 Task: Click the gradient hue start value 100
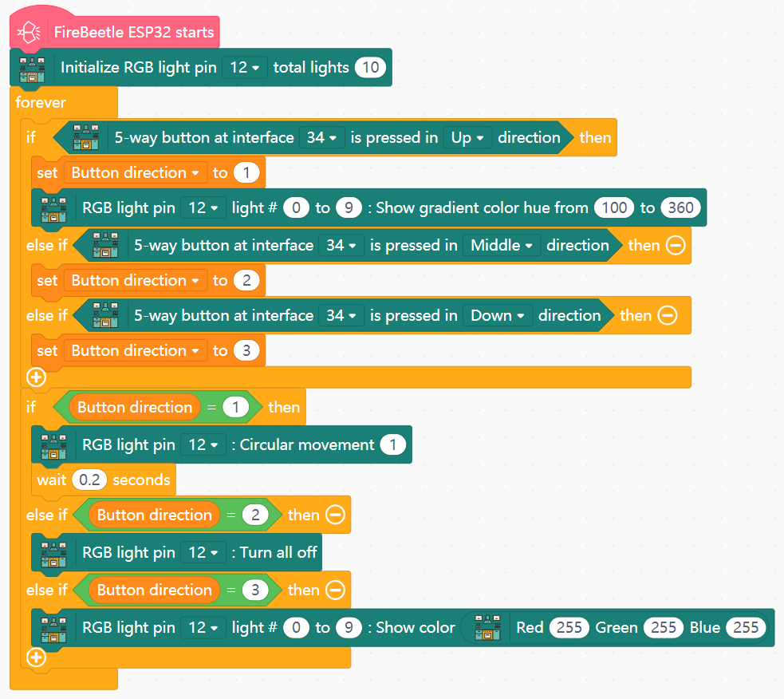pyautogui.click(x=613, y=208)
